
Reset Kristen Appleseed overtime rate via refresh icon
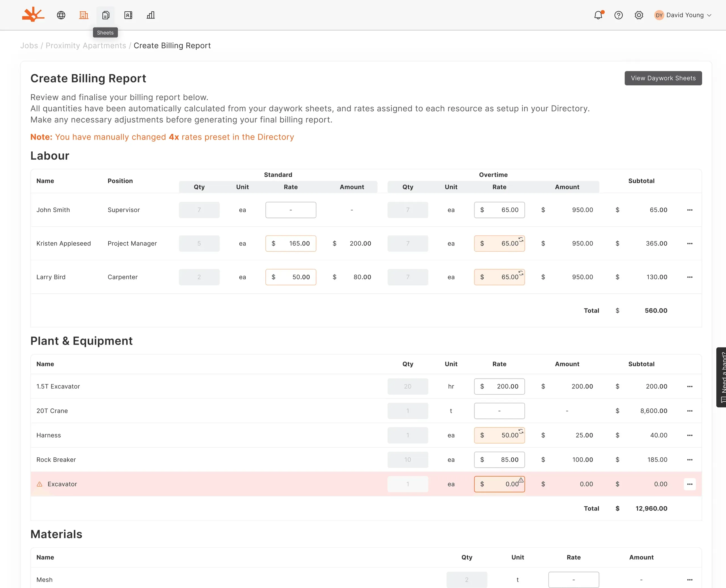click(521, 240)
